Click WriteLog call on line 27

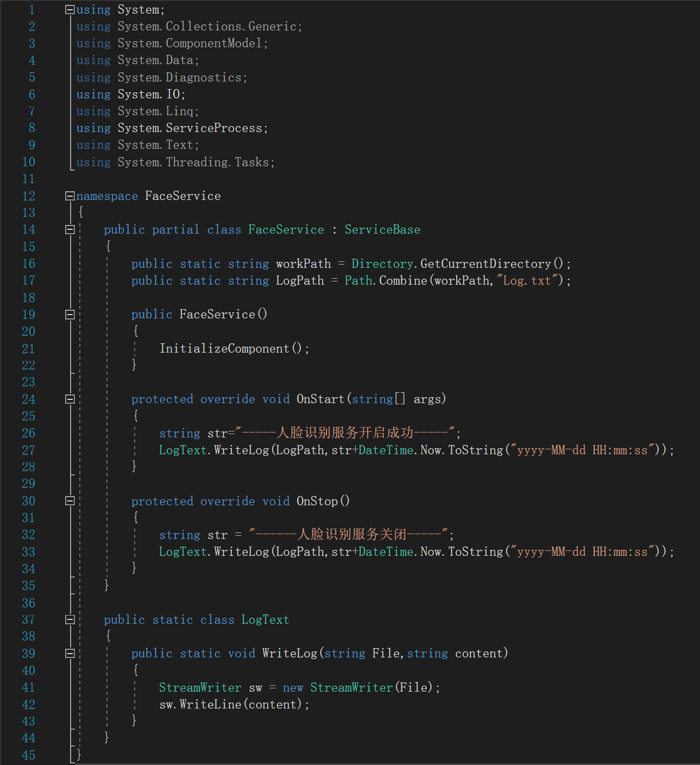(241, 450)
